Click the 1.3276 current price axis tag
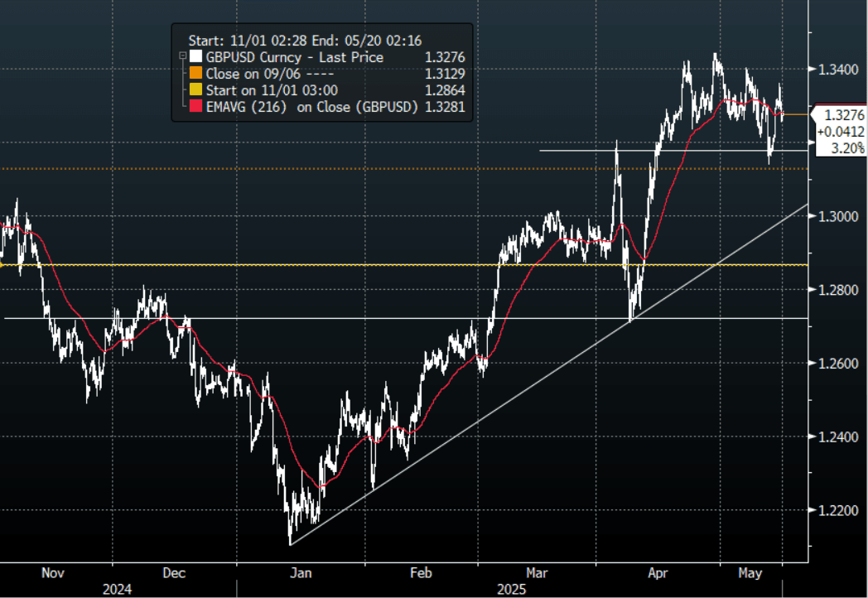 (844, 114)
